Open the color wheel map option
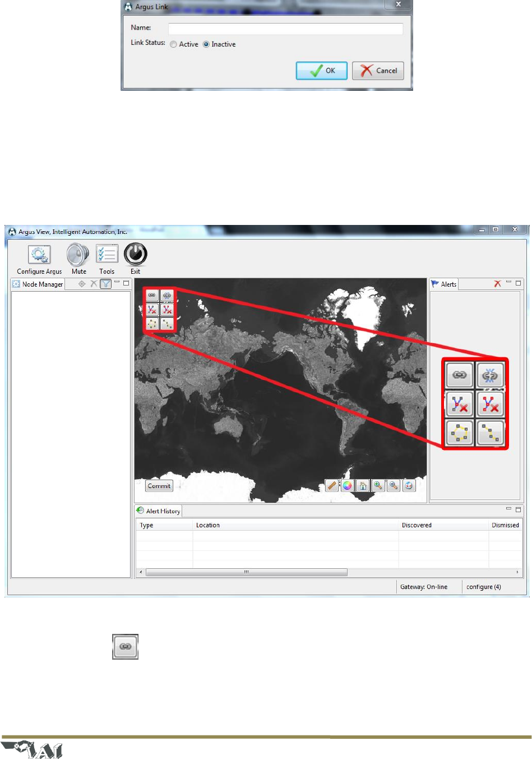The width and height of the screenshot is (532, 759). coord(348,486)
